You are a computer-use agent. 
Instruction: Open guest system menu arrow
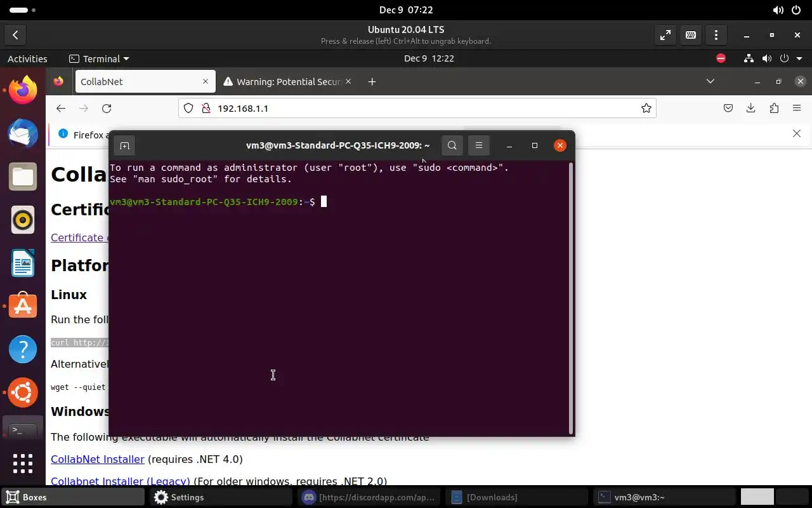coord(800,58)
